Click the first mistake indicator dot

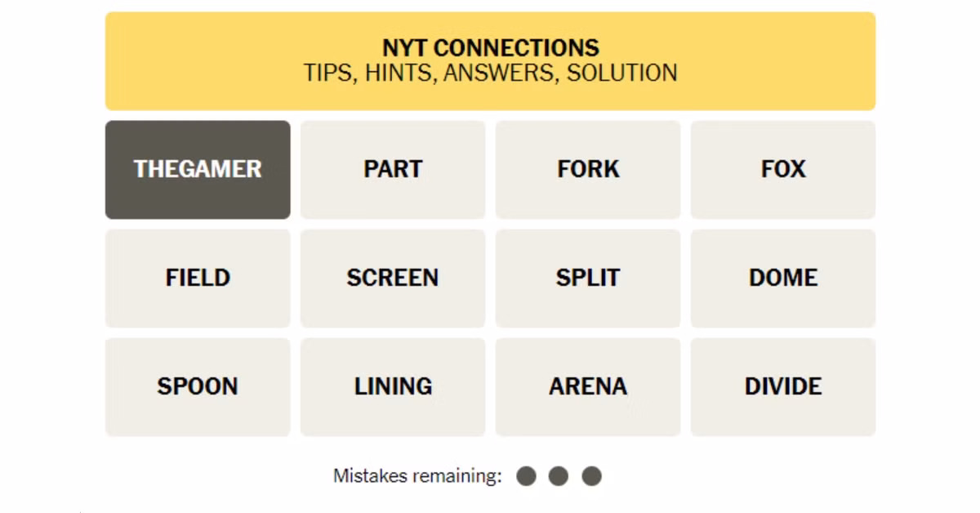click(527, 475)
